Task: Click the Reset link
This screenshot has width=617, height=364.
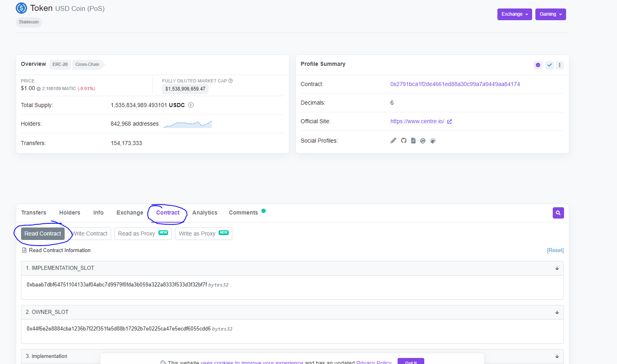Action: coord(555,250)
